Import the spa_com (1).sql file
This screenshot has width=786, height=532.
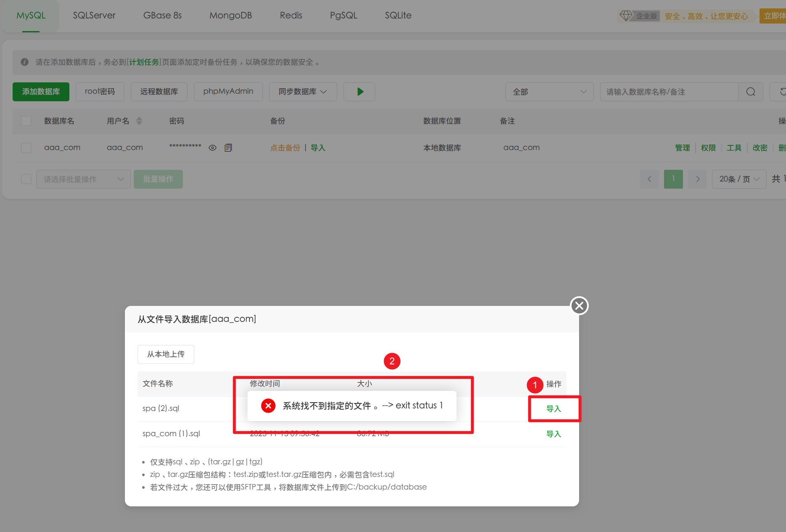click(x=553, y=434)
